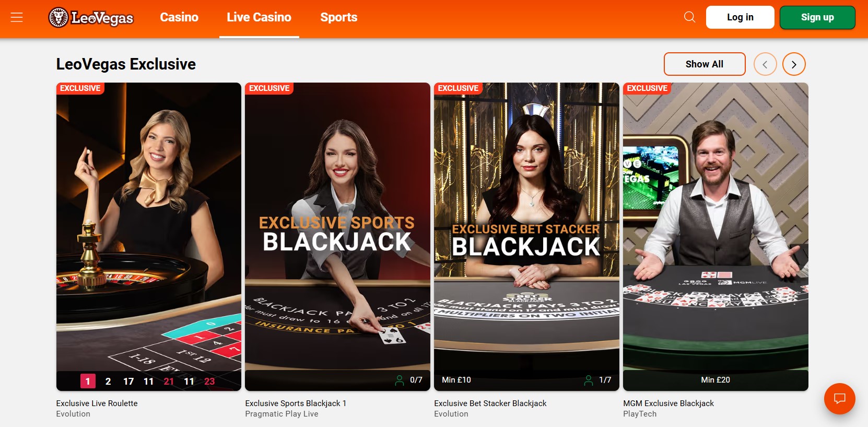Click Evolution under Exclusive Live Roulette
Screen dimensions: 868x427
pos(73,414)
